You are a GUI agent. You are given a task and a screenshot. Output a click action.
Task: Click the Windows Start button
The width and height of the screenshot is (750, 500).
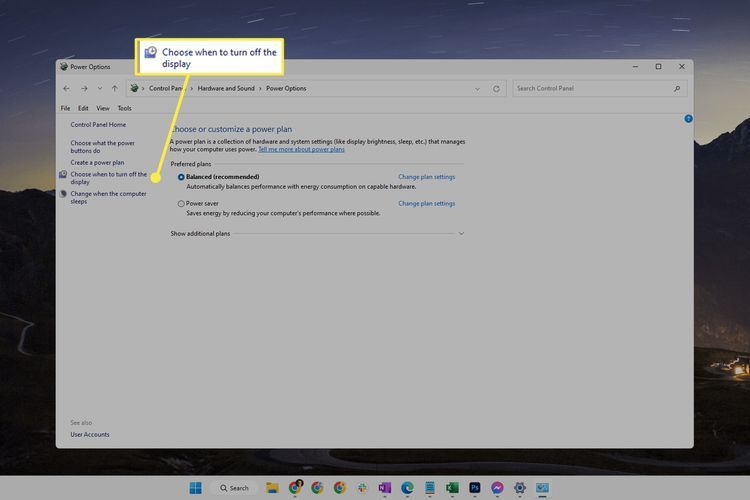tap(195, 488)
